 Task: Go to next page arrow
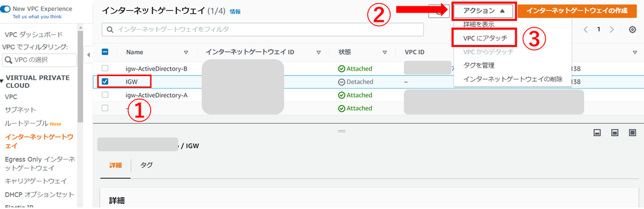coord(612,29)
